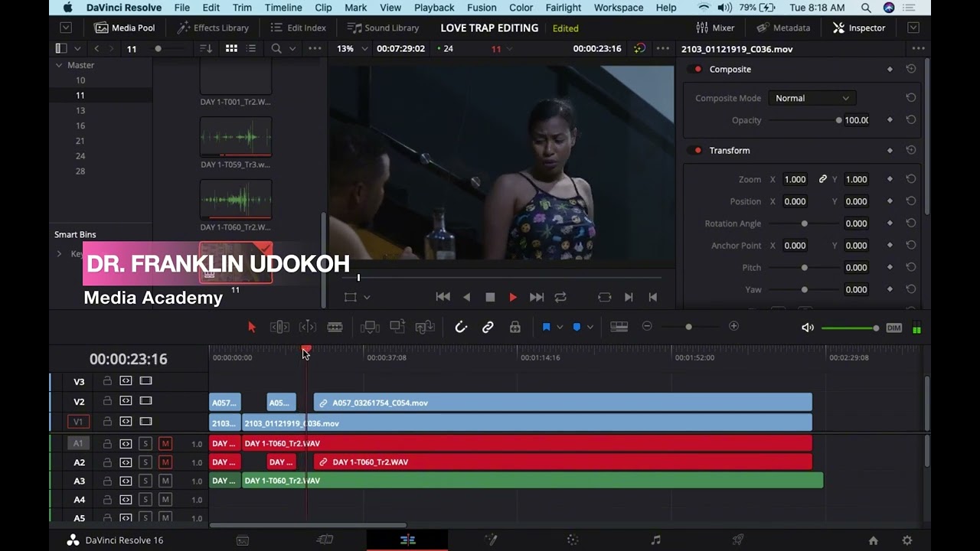Image resolution: width=980 pixels, height=551 pixels.
Task: Collapse the Master bin tree
Action: tap(59, 65)
